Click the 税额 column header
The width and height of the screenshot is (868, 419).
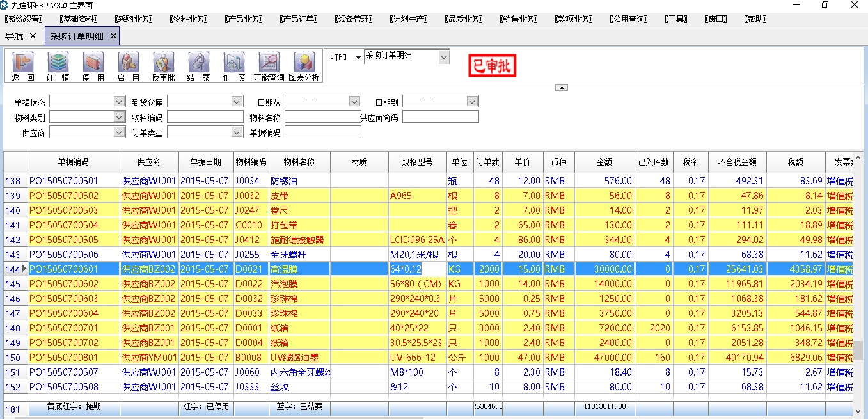tap(796, 162)
